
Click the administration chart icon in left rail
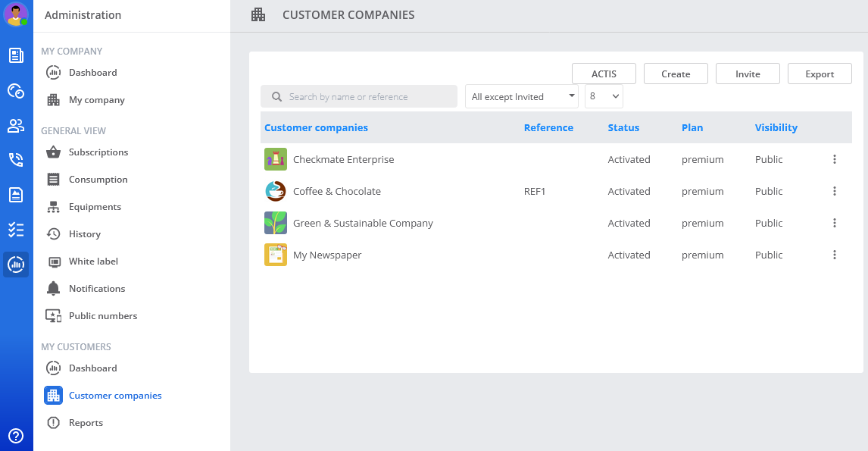click(16, 265)
